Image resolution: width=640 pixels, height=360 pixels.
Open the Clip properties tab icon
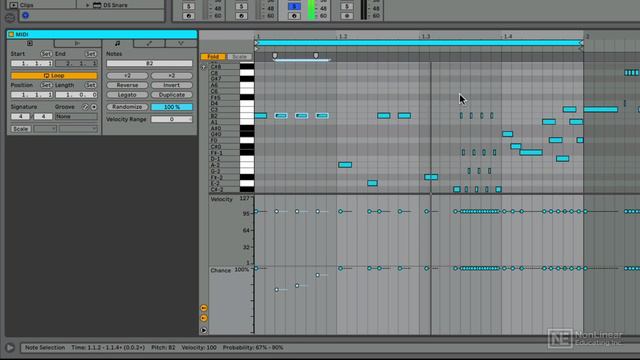tap(30, 43)
